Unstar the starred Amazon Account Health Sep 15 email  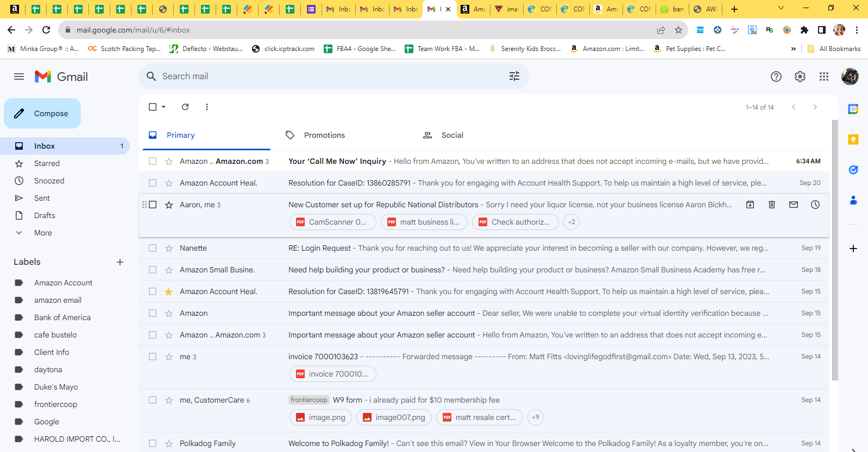pyautogui.click(x=169, y=291)
